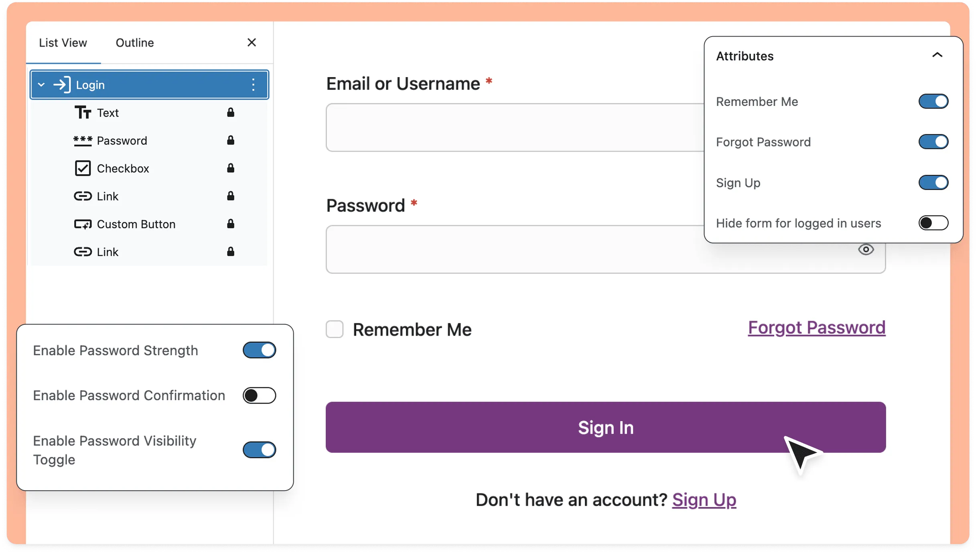Click the Checkbox block icon
The width and height of the screenshot is (980, 552).
(83, 168)
